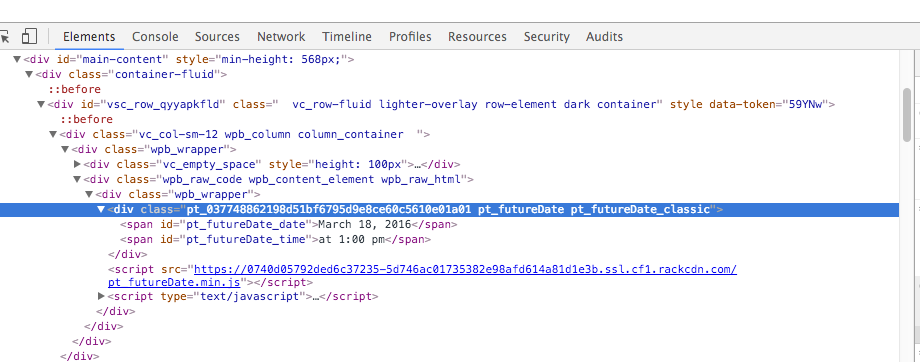Expand the vc_empty_space div
The image size is (920, 362).
point(77,164)
